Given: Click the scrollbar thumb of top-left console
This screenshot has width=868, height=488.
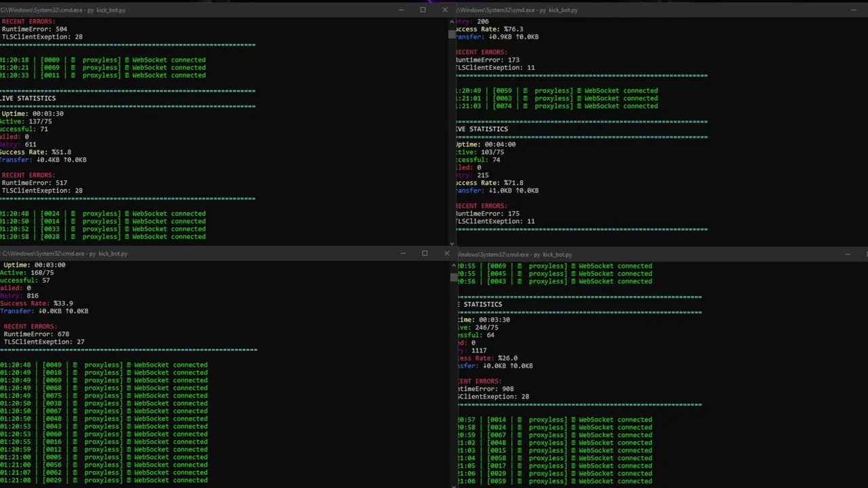Looking at the screenshot, I should 452,33.
